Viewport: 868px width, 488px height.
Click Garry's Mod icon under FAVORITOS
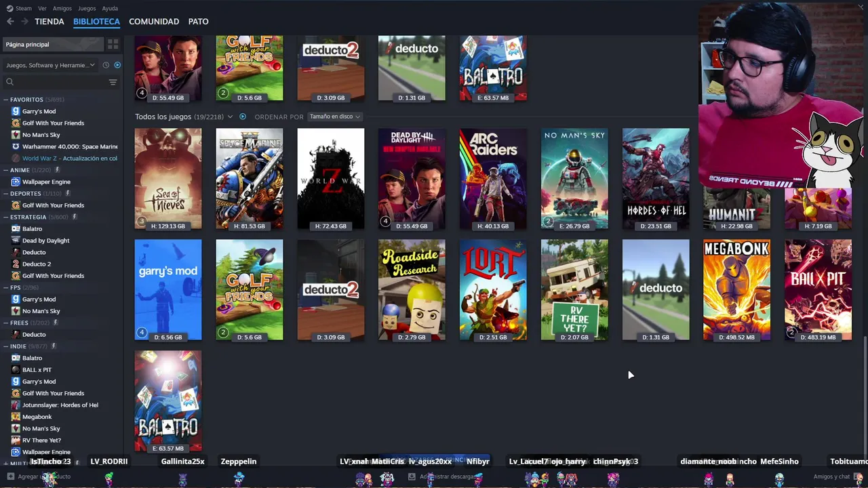coord(16,111)
